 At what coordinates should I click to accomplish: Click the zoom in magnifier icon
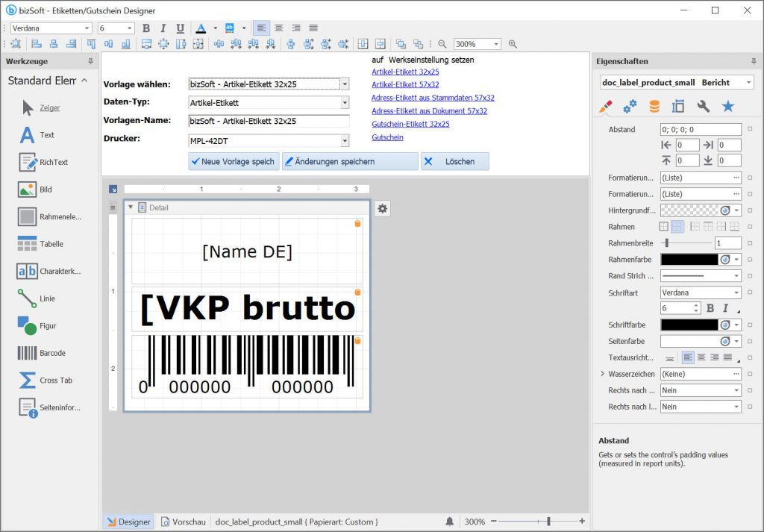coord(513,44)
